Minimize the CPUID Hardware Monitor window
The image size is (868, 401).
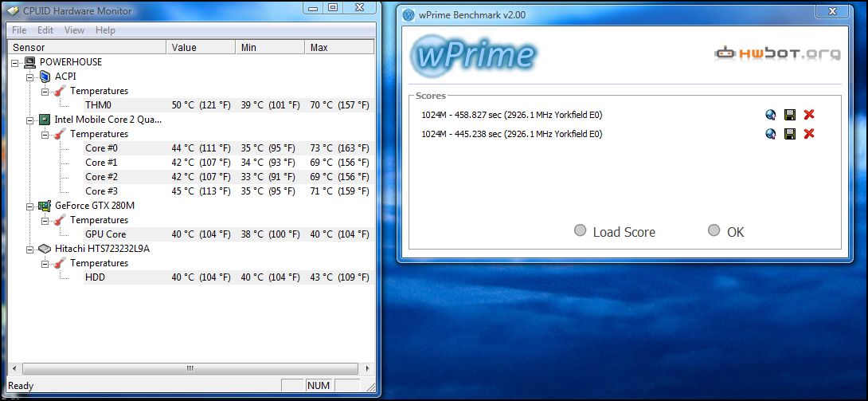pos(313,7)
